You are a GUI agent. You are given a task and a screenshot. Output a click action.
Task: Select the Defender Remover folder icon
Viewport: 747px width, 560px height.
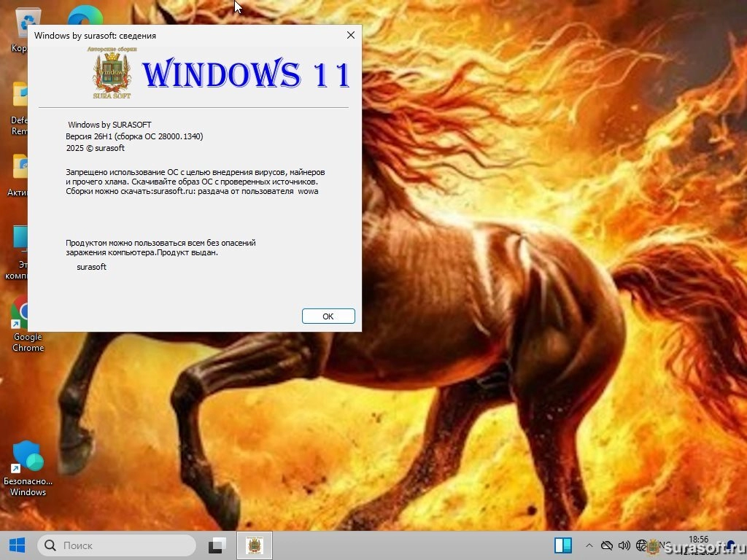pyautogui.click(x=20, y=109)
